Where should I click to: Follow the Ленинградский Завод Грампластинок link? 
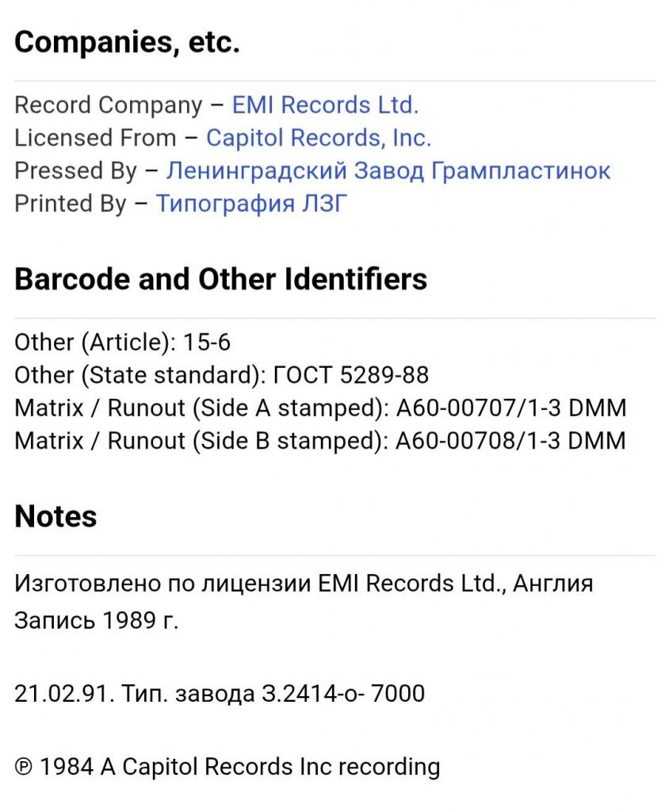click(x=388, y=170)
